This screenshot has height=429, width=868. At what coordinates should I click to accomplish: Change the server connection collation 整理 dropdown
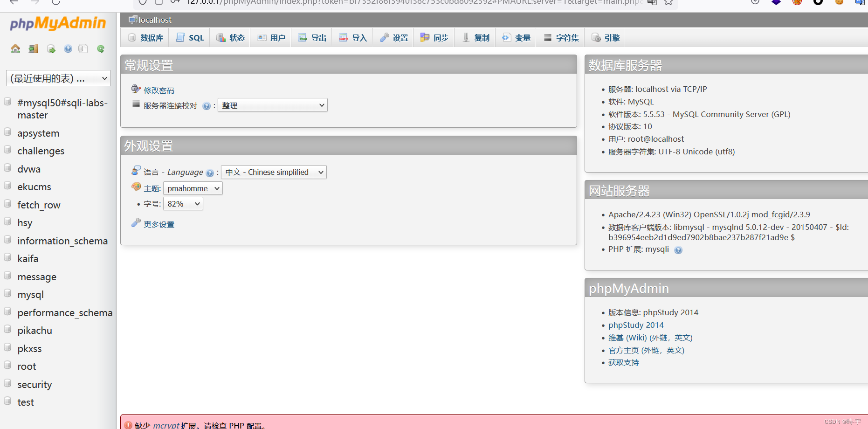272,105
